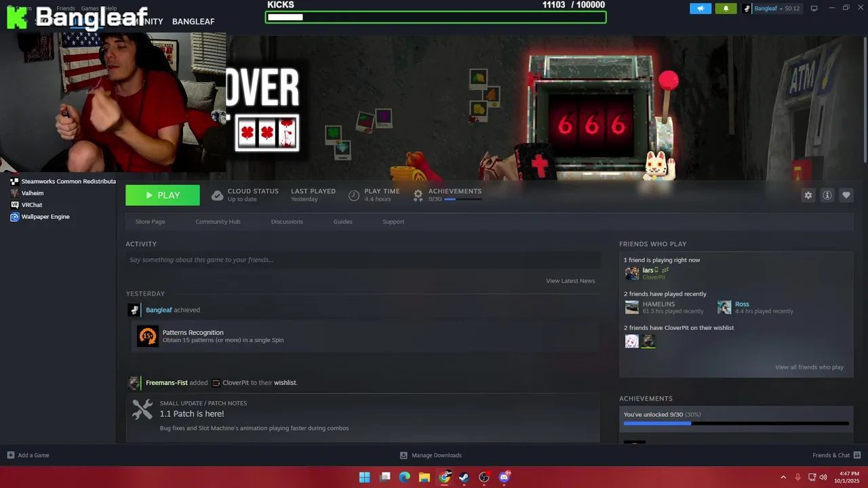Viewport: 868px width, 488px height.
Task: Click the microphone tray icon
Action: click(797, 477)
